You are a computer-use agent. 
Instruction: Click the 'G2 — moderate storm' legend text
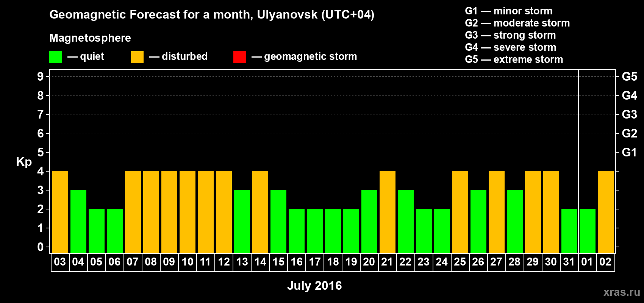click(x=517, y=23)
